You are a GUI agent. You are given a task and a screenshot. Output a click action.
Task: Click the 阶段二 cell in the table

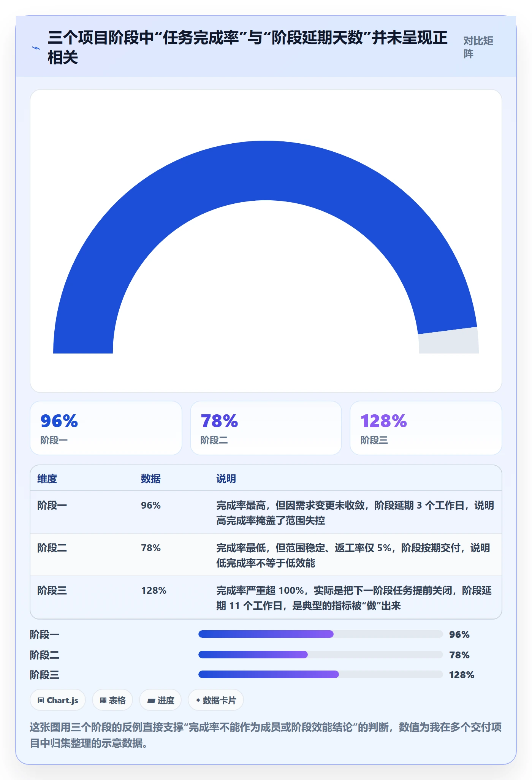(x=52, y=548)
